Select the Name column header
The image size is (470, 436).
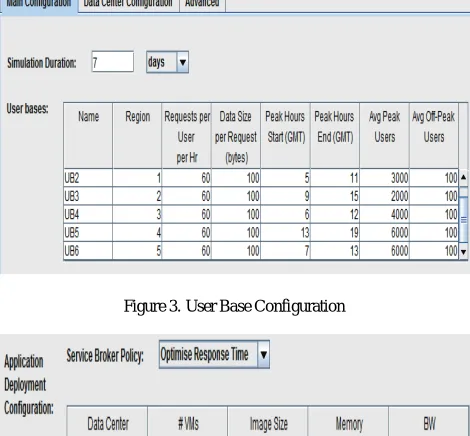pos(88,135)
